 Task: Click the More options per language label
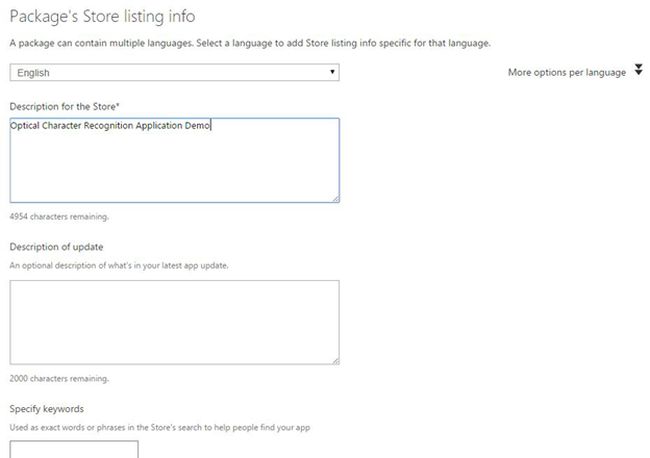(x=567, y=73)
